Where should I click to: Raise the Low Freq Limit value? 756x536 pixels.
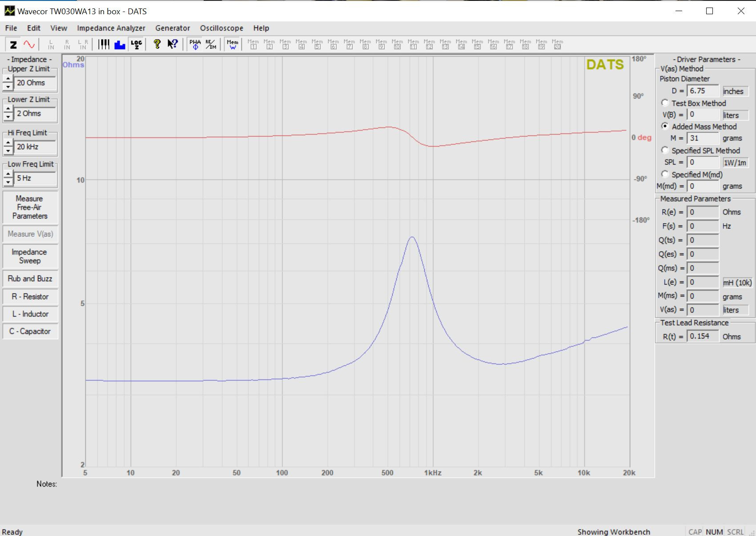(8, 174)
